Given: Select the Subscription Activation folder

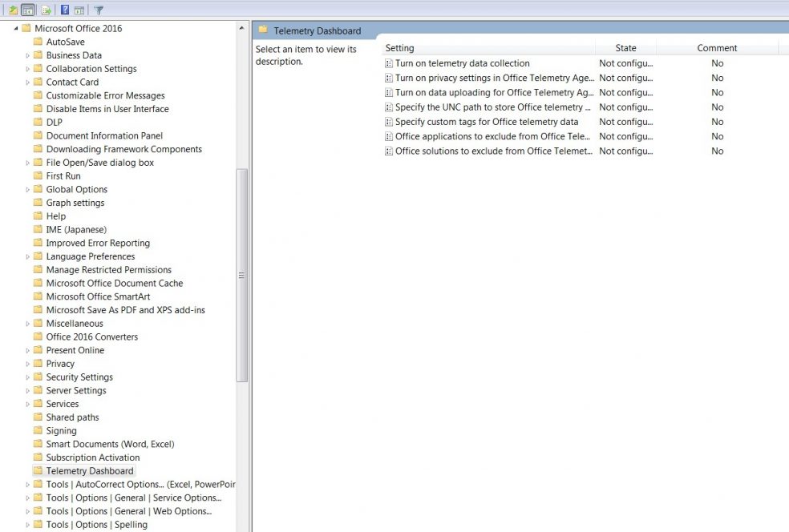Looking at the screenshot, I should [x=92, y=457].
